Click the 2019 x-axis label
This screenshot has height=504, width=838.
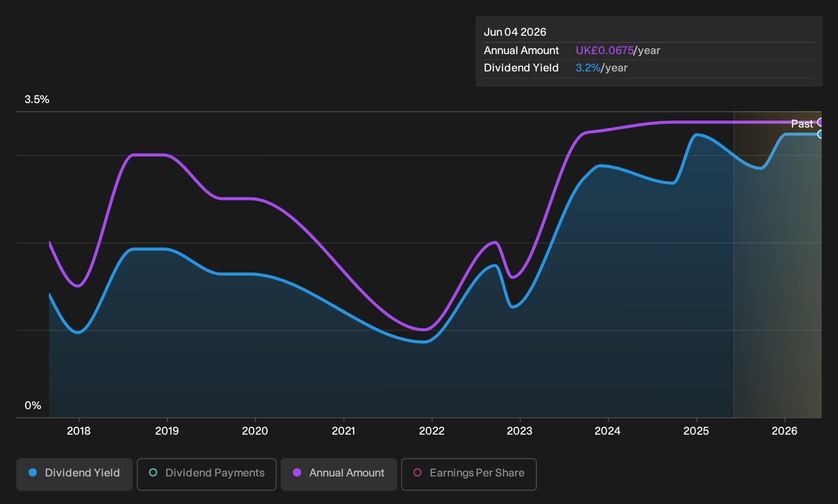coord(167,431)
